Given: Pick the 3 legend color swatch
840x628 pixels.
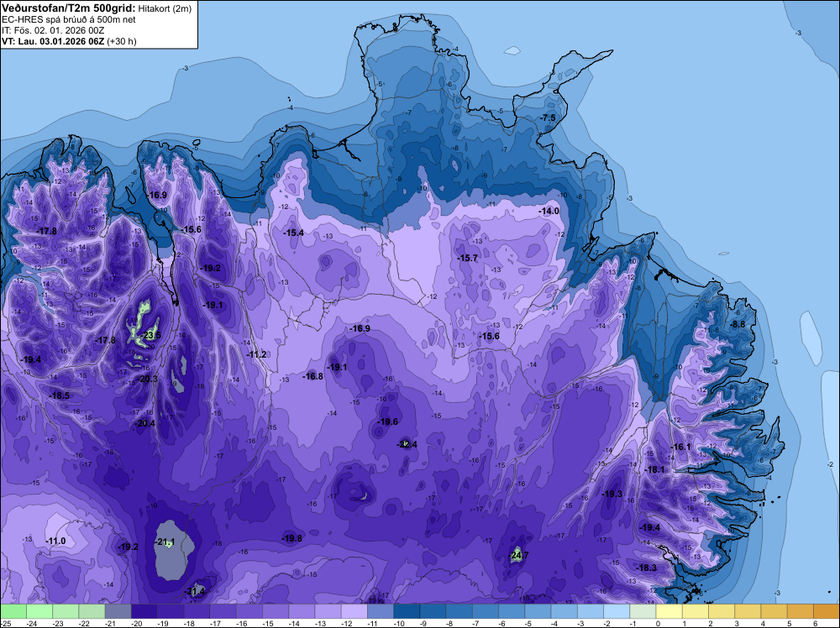Looking at the screenshot, I should (x=748, y=611).
